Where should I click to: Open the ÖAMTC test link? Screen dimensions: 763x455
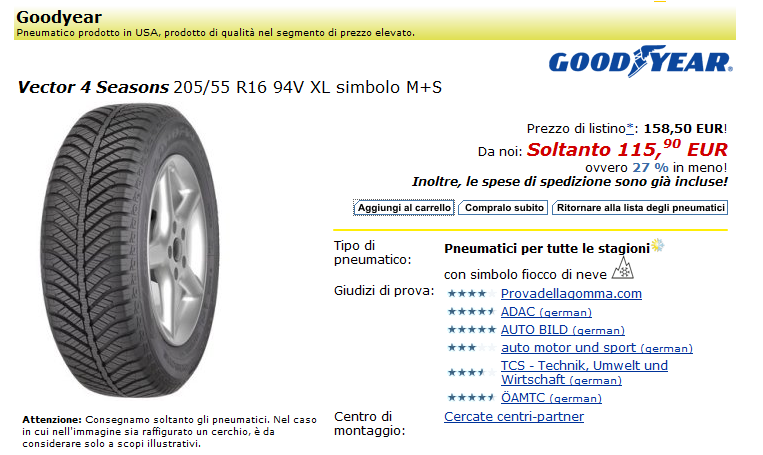551,398
